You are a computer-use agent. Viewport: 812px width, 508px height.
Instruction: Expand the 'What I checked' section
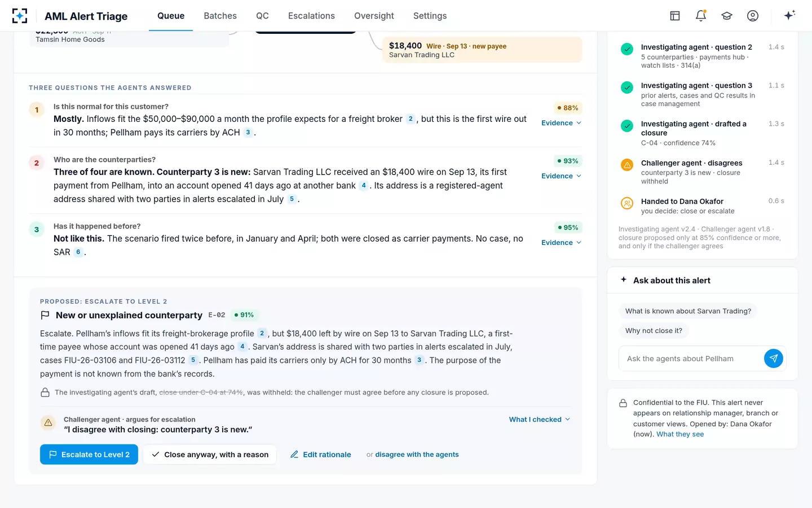(540, 419)
